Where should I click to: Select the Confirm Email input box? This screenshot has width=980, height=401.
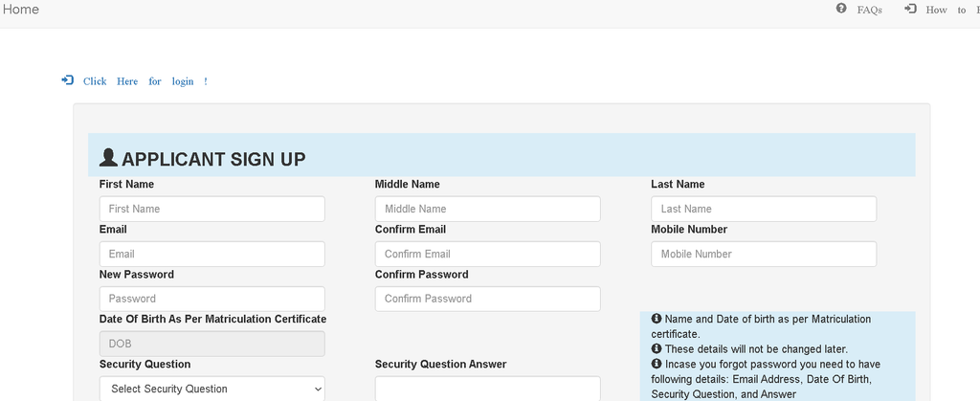(487, 254)
